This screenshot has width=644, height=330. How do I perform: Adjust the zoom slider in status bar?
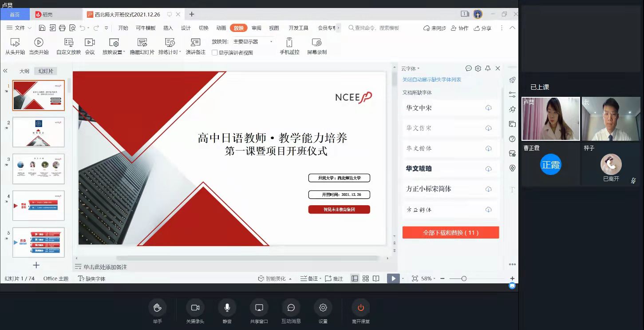point(464,278)
